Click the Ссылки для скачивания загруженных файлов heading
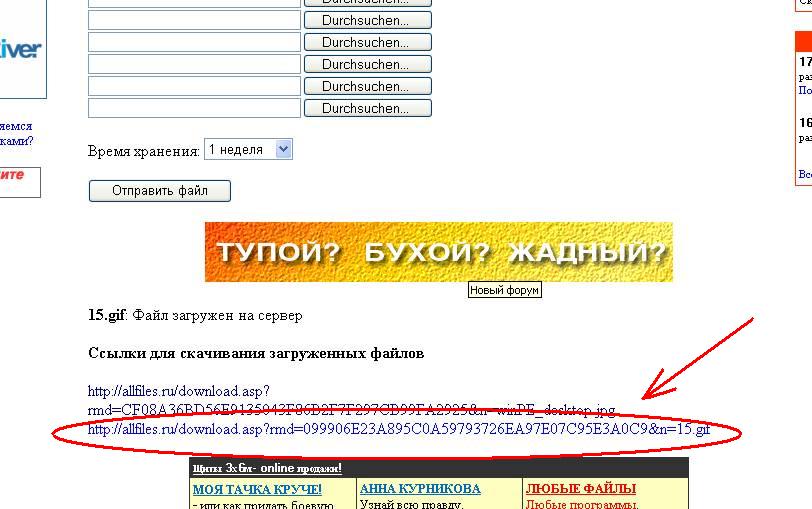The width and height of the screenshot is (812, 509). point(256,353)
